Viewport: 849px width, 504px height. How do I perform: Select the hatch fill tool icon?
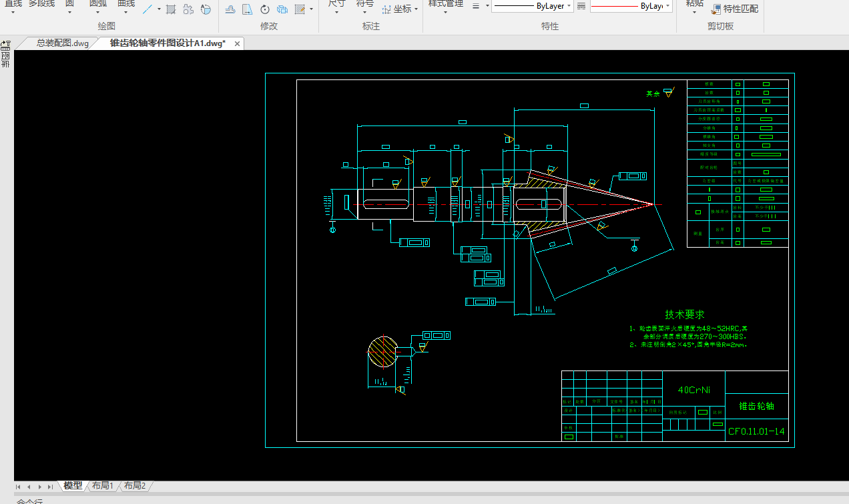pos(171,9)
